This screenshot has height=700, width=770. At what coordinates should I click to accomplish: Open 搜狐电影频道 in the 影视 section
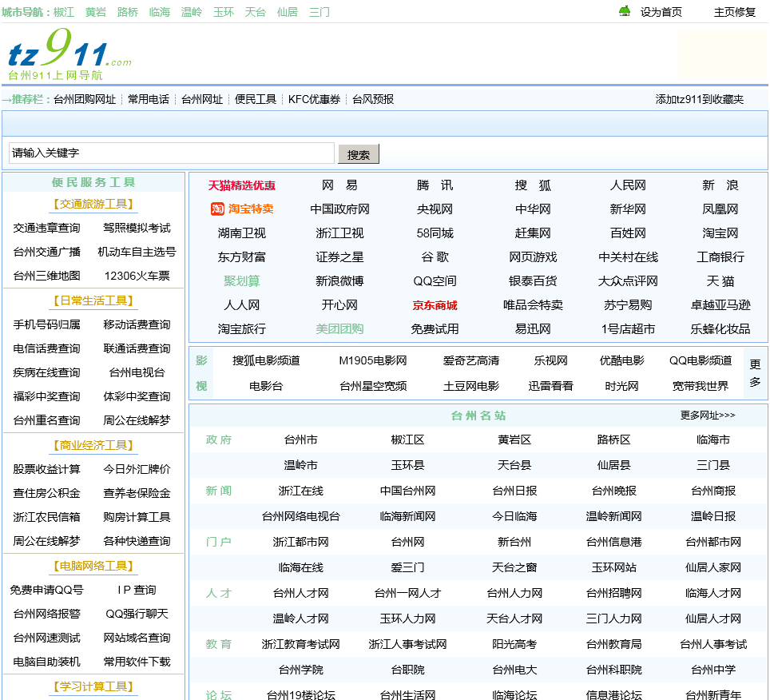[266, 361]
